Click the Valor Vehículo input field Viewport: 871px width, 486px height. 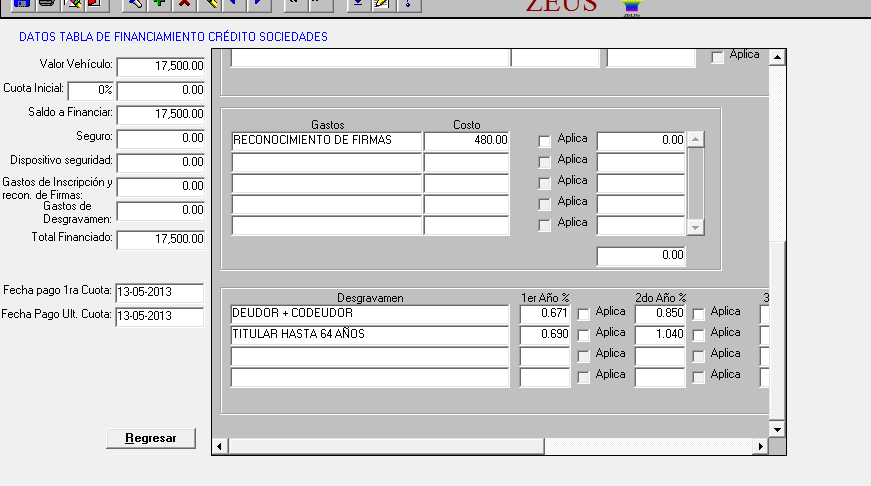tap(160, 66)
